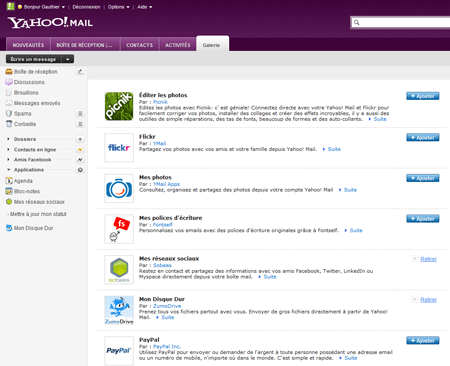Add the Mes polices d'écriture app
Viewport: 450px width, 366px height.
pyautogui.click(x=423, y=219)
